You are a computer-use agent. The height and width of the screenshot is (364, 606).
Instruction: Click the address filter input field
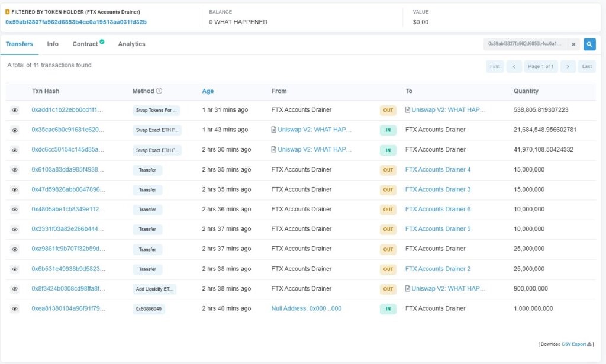[526, 44]
